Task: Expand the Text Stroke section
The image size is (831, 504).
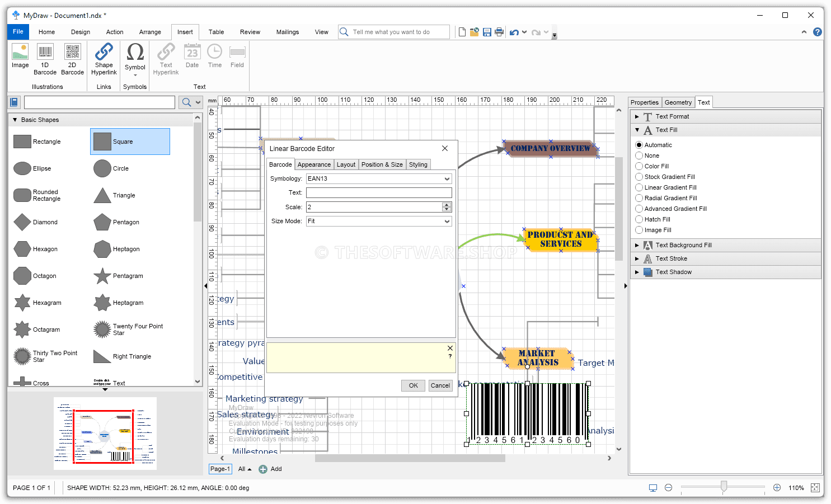Action: [x=637, y=258]
